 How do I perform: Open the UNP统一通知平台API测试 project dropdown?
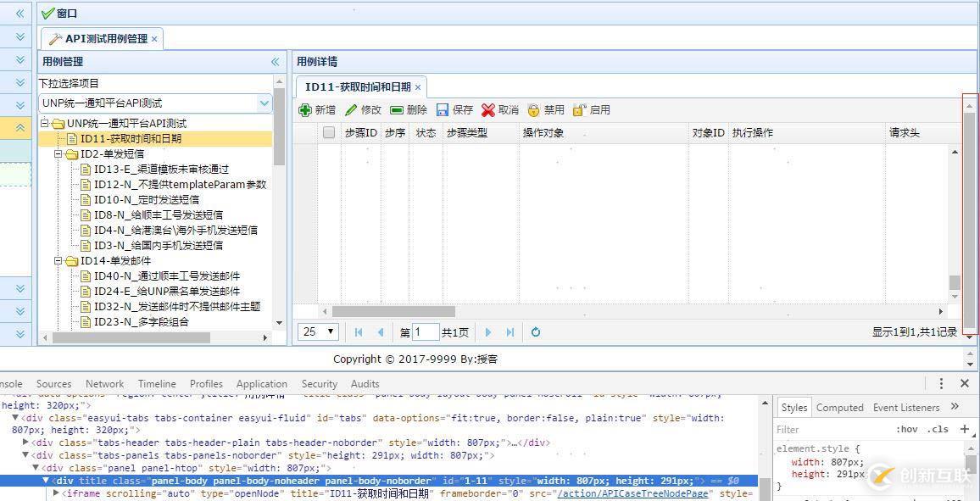[x=264, y=103]
